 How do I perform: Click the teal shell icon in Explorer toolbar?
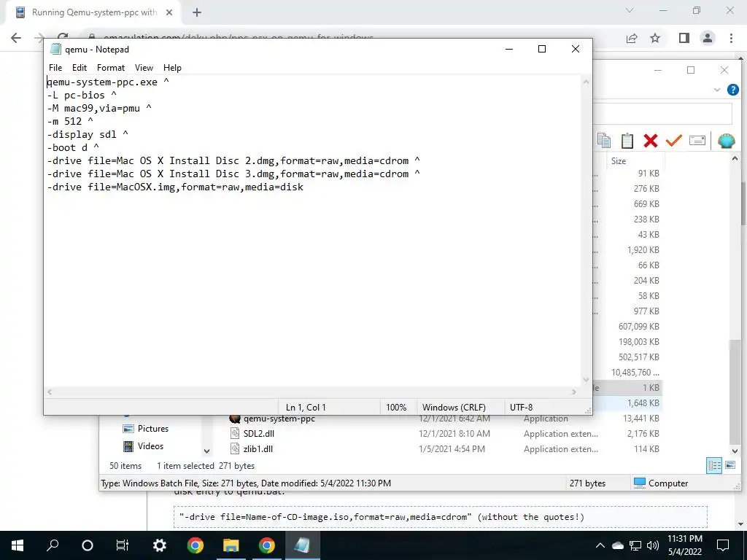pos(726,141)
